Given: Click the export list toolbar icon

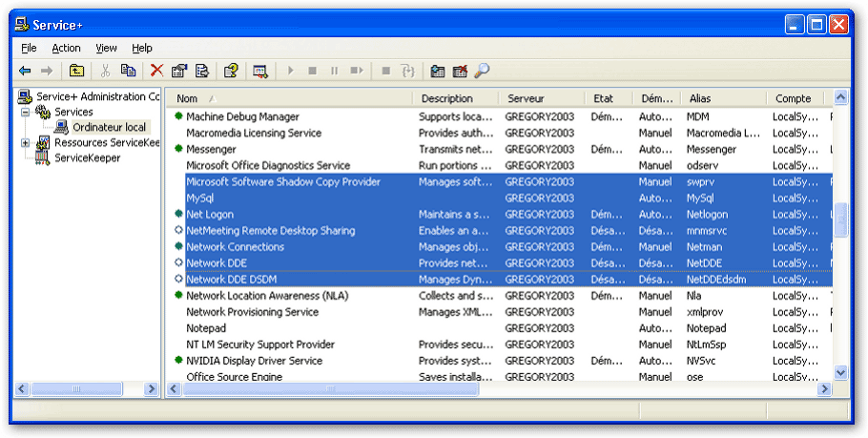Looking at the screenshot, I should (202, 71).
